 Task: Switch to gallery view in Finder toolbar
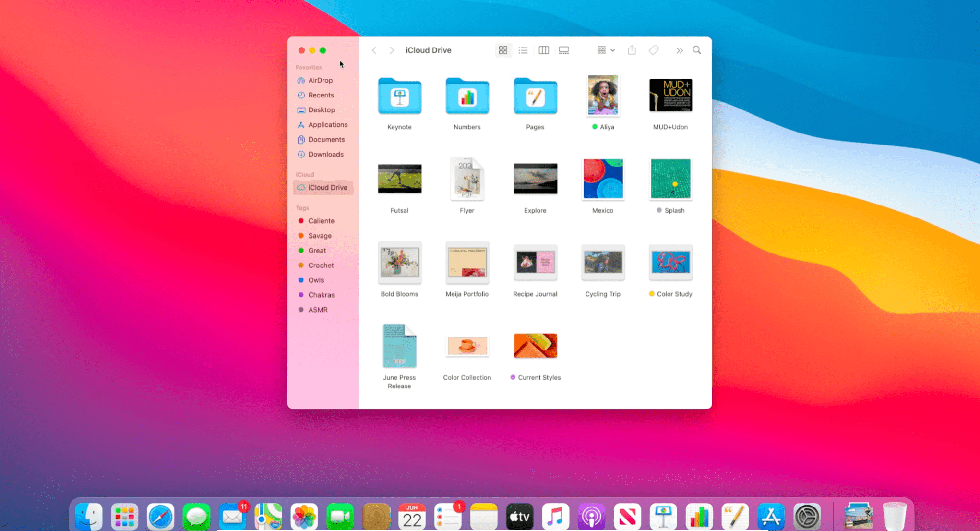coord(564,50)
